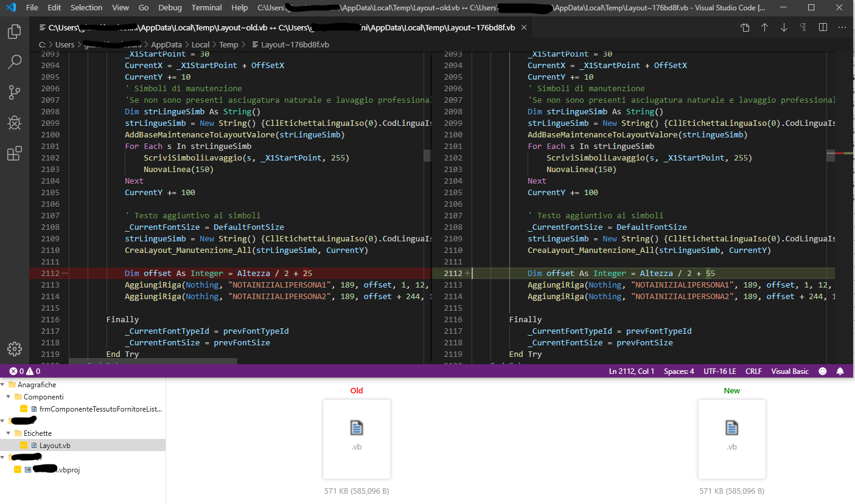Click the Old .vb file thumbnail
Image resolution: width=855 pixels, height=504 pixels.
click(357, 439)
